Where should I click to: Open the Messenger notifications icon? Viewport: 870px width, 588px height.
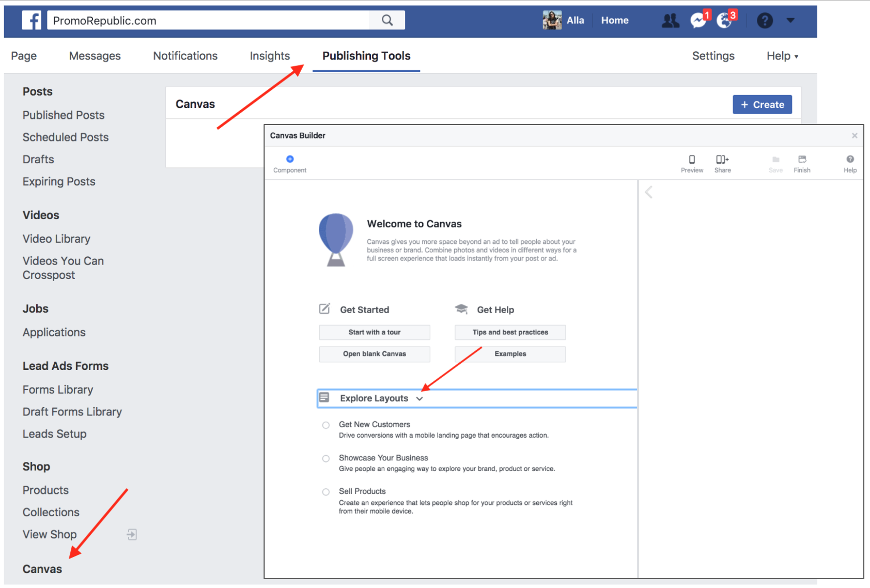[698, 21]
